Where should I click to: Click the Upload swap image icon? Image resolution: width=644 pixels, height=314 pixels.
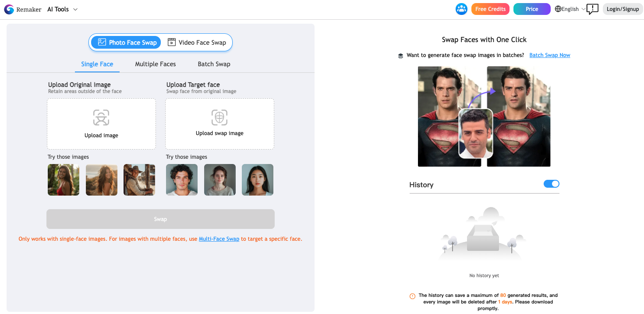point(219,118)
